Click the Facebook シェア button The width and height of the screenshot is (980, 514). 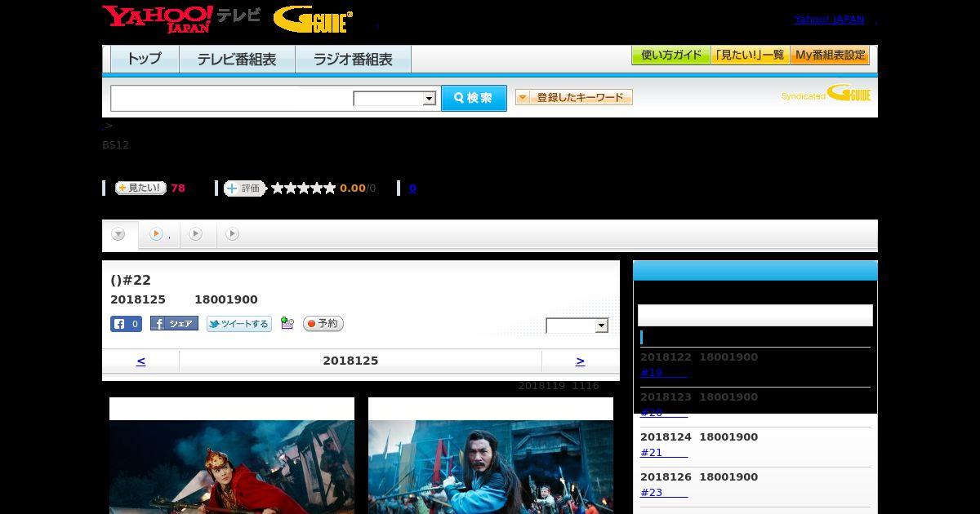click(174, 324)
